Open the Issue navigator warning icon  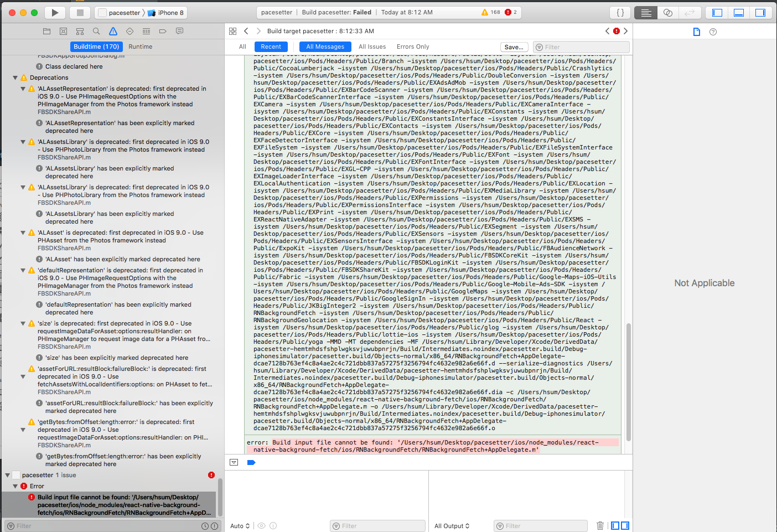[x=113, y=32]
